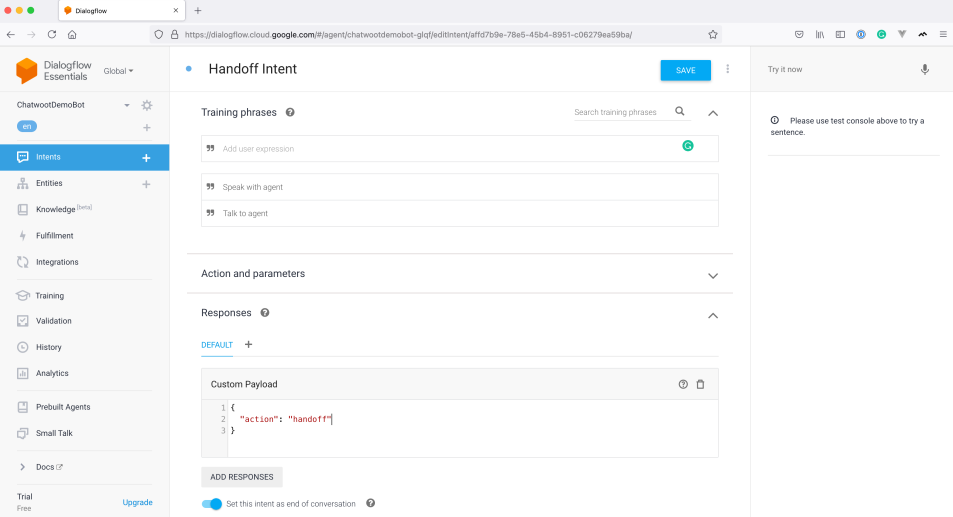
Task: Save the Handoff Intent
Action: click(686, 70)
